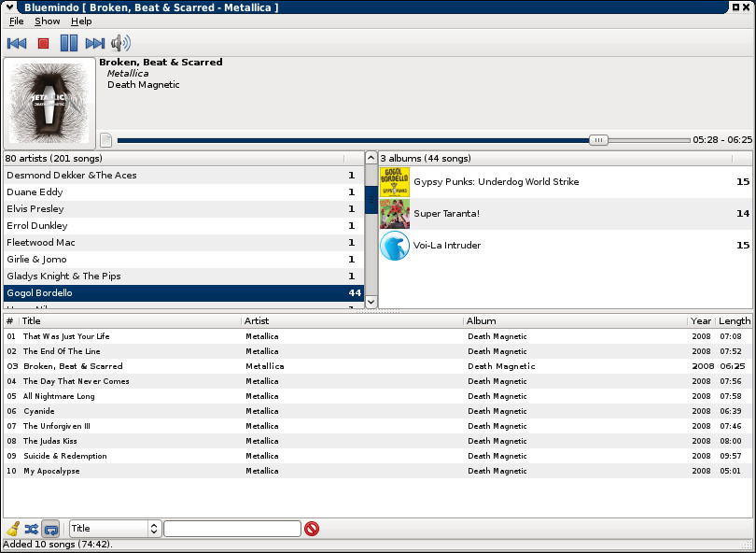Image resolution: width=756 pixels, height=553 pixels.
Task: Click the document icon beside seek bar
Action: click(106, 140)
